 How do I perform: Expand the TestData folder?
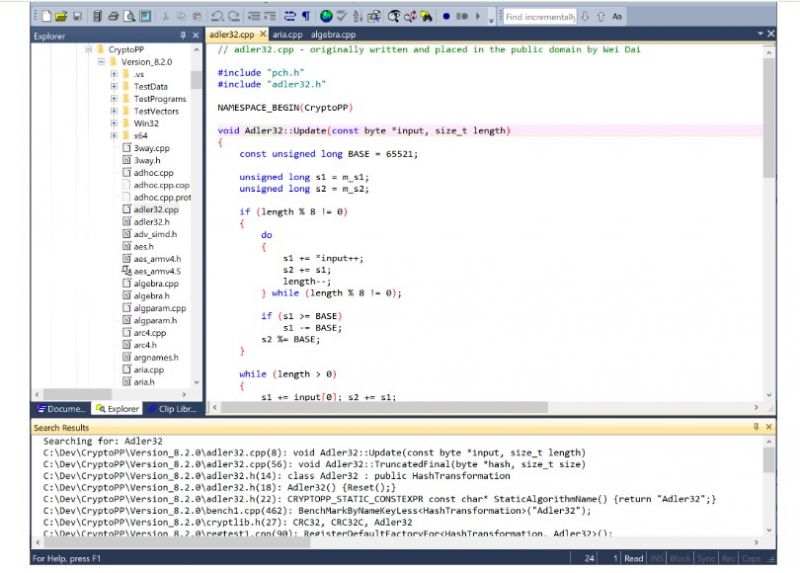click(x=114, y=86)
